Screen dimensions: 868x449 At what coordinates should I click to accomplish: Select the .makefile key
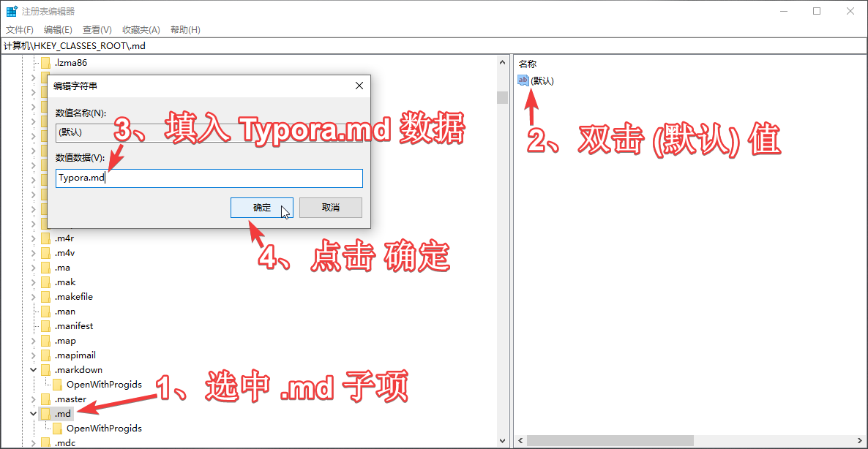tap(74, 296)
